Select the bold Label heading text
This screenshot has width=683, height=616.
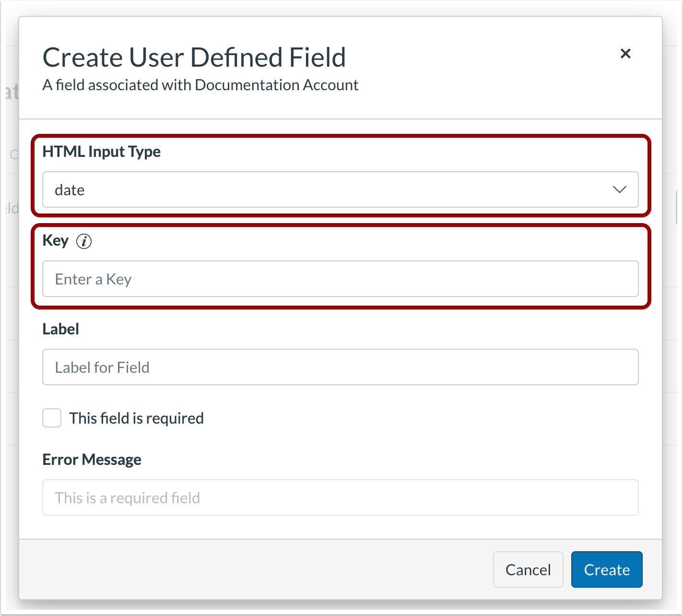pyautogui.click(x=60, y=329)
